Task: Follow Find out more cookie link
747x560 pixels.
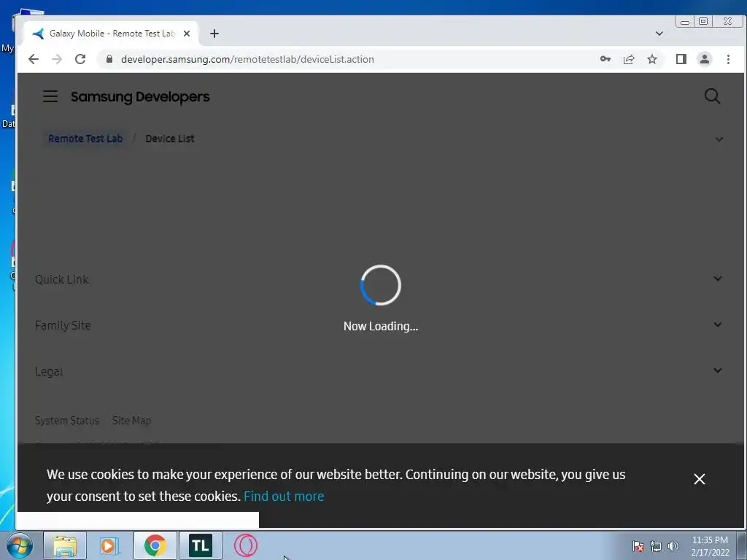Action: tap(284, 496)
